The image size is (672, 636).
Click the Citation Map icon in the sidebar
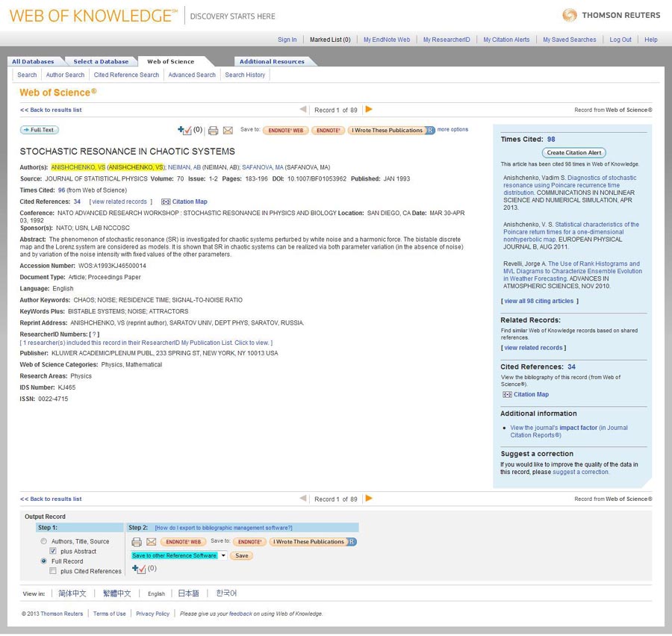507,395
